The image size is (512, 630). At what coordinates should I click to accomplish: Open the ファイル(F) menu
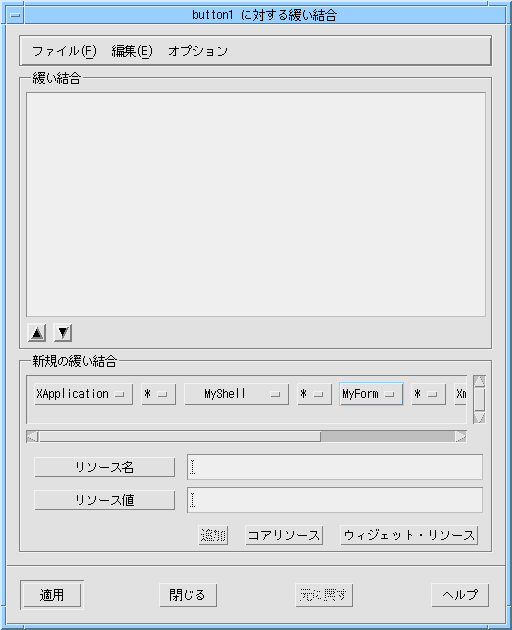click(64, 51)
